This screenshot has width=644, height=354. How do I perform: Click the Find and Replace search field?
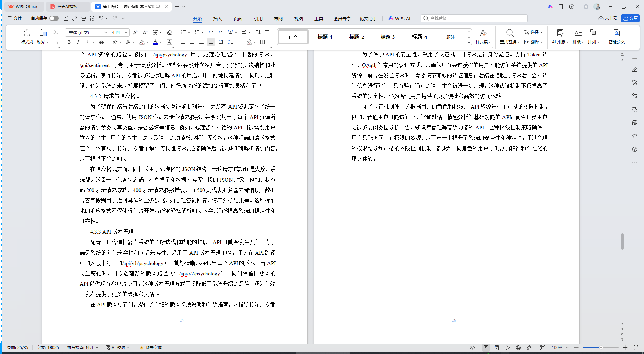coord(474,18)
